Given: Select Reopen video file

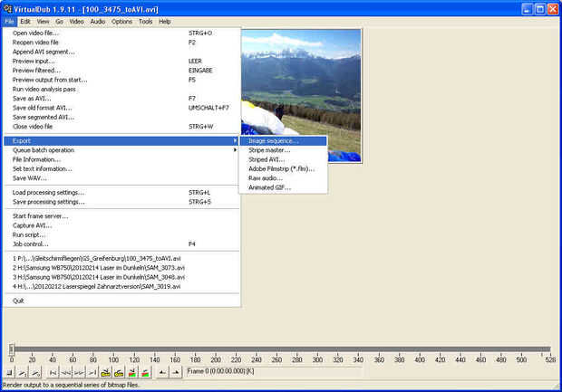Looking at the screenshot, I should (121, 43).
